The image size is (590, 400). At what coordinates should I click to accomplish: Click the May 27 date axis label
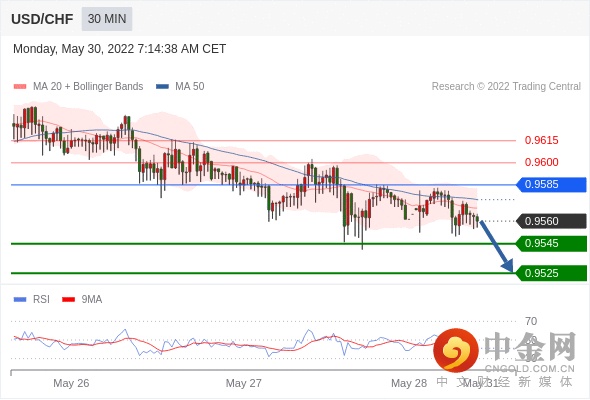tap(243, 383)
